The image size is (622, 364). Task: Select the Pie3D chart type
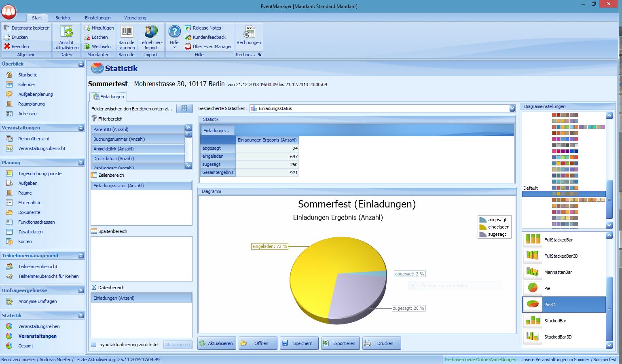[x=564, y=305]
